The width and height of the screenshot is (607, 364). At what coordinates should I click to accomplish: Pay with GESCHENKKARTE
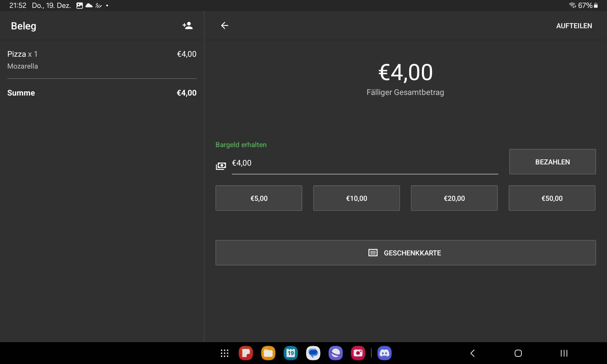(405, 253)
